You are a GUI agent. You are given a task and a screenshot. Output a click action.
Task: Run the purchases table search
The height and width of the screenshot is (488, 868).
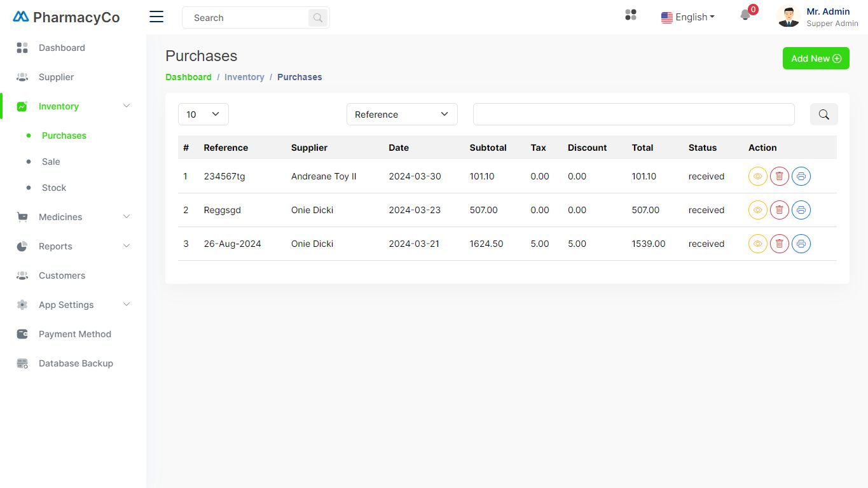click(x=823, y=115)
